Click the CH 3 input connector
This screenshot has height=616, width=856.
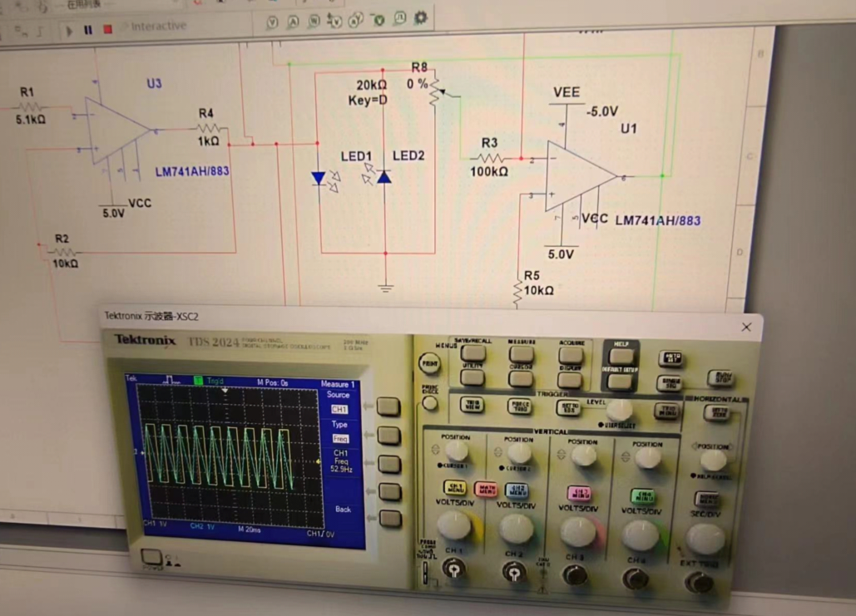pyautogui.click(x=575, y=575)
